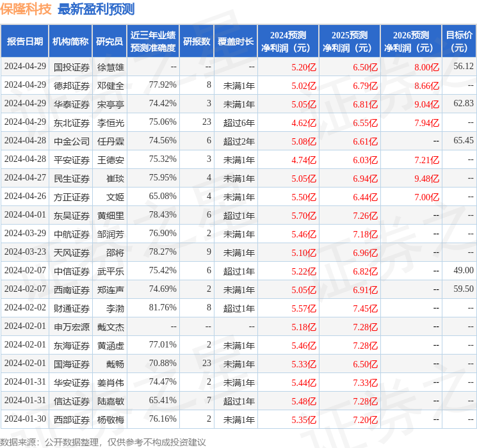Select the 中航证券 institution cell
The width and height of the screenshot is (477, 448).
tap(72, 234)
